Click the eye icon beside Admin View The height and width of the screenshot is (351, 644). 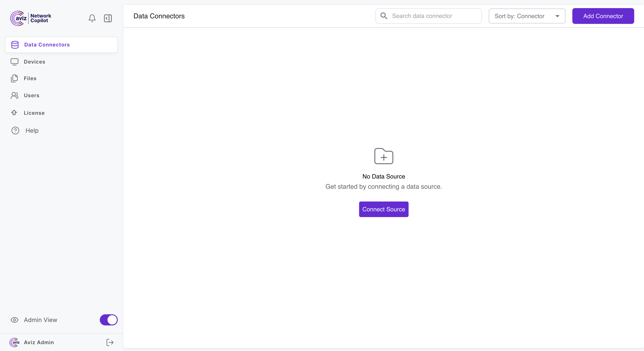(x=15, y=320)
